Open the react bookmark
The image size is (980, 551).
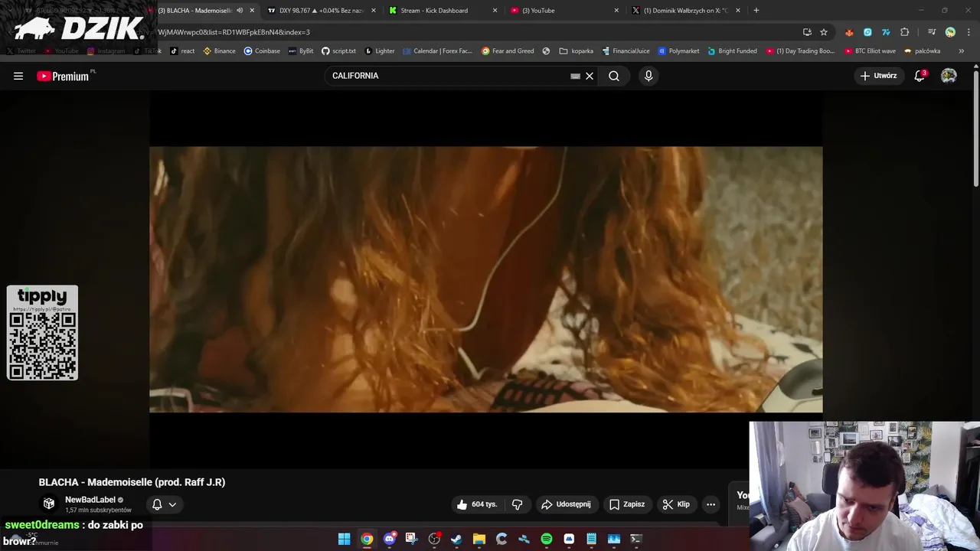coord(182,51)
